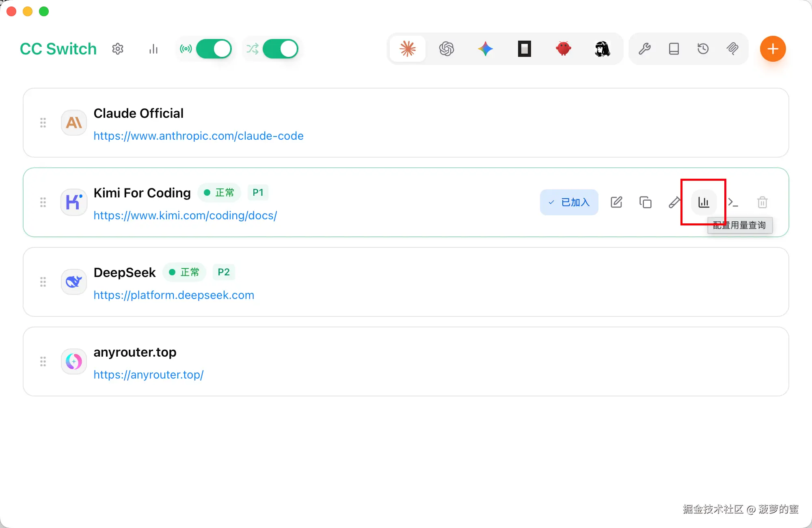
Task: Switch to the OpenAI Codex tab
Action: pos(446,49)
